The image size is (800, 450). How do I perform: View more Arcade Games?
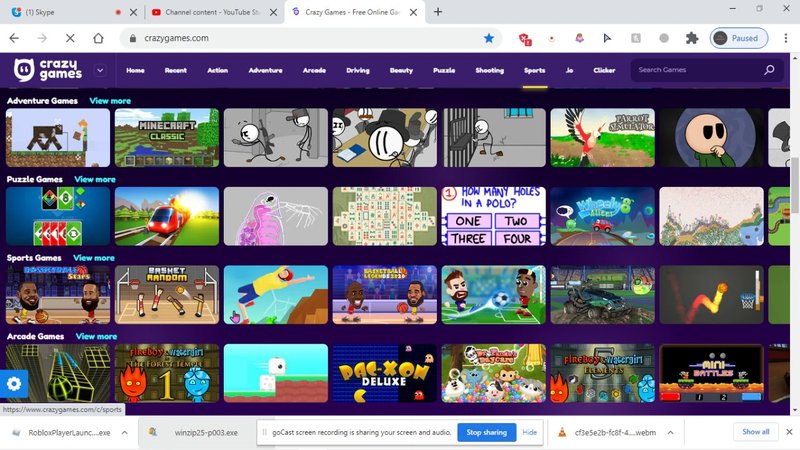tap(96, 337)
